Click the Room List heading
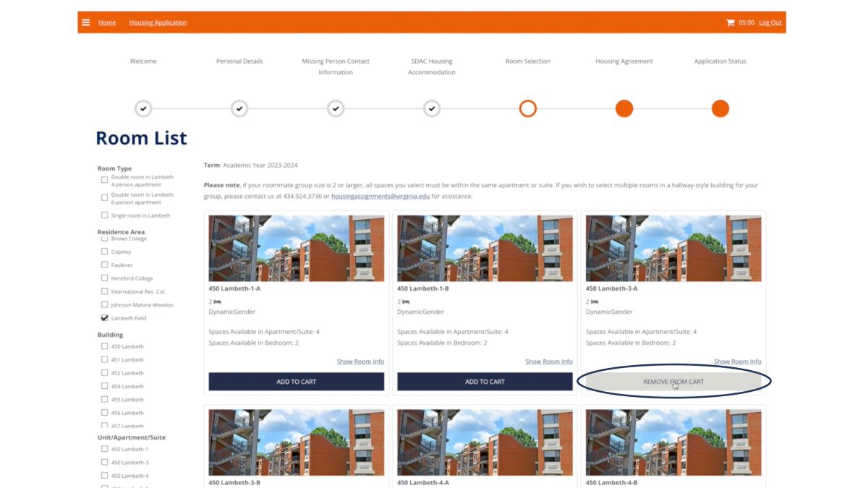868x488 pixels. (141, 138)
